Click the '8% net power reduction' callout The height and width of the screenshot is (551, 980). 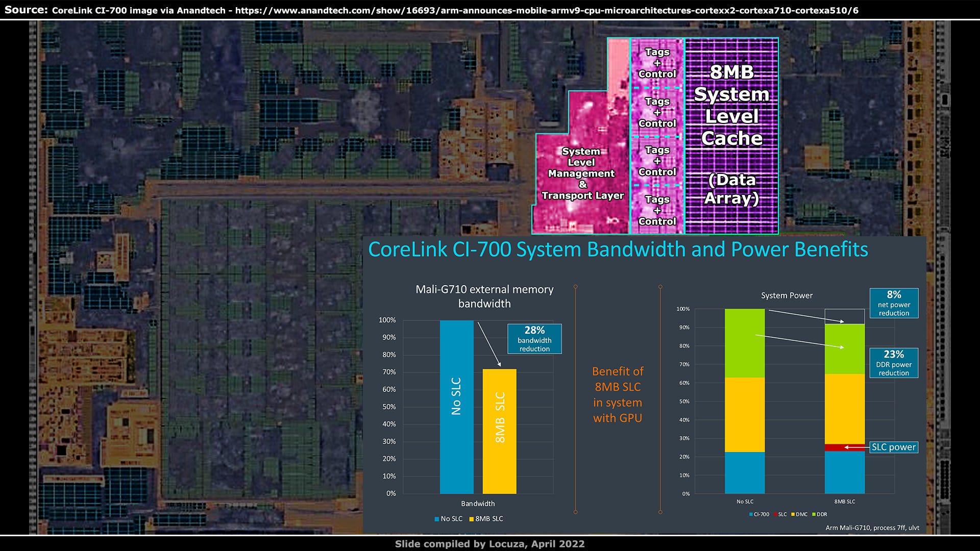point(894,303)
